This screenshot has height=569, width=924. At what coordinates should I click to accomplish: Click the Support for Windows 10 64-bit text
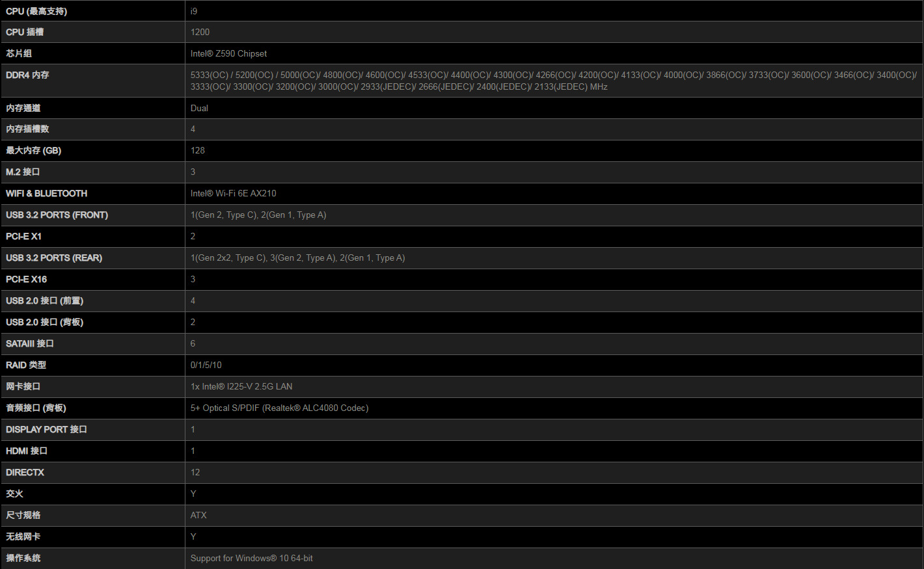[251, 558]
